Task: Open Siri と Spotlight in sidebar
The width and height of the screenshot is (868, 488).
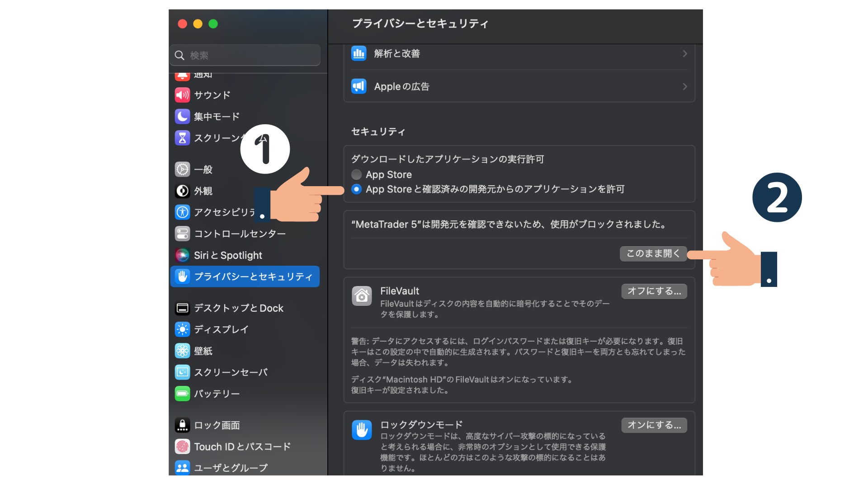Action: (x=245, y=255)
